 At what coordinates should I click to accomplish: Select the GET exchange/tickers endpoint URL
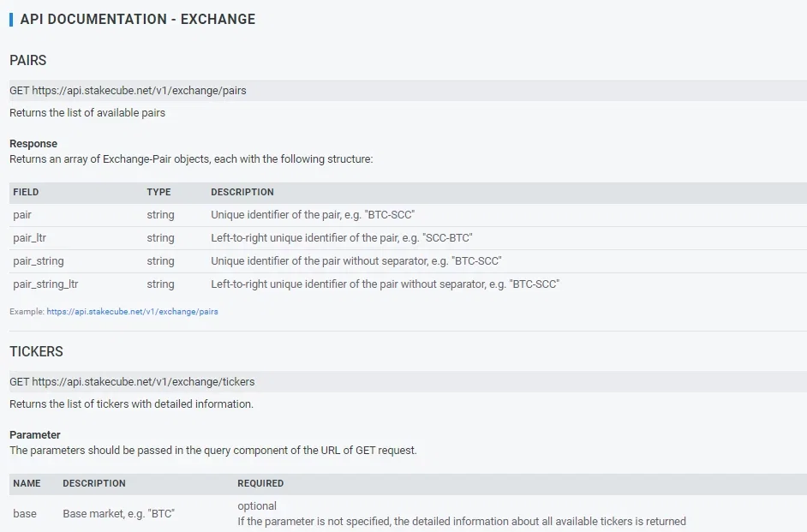[x=132, y=382]
